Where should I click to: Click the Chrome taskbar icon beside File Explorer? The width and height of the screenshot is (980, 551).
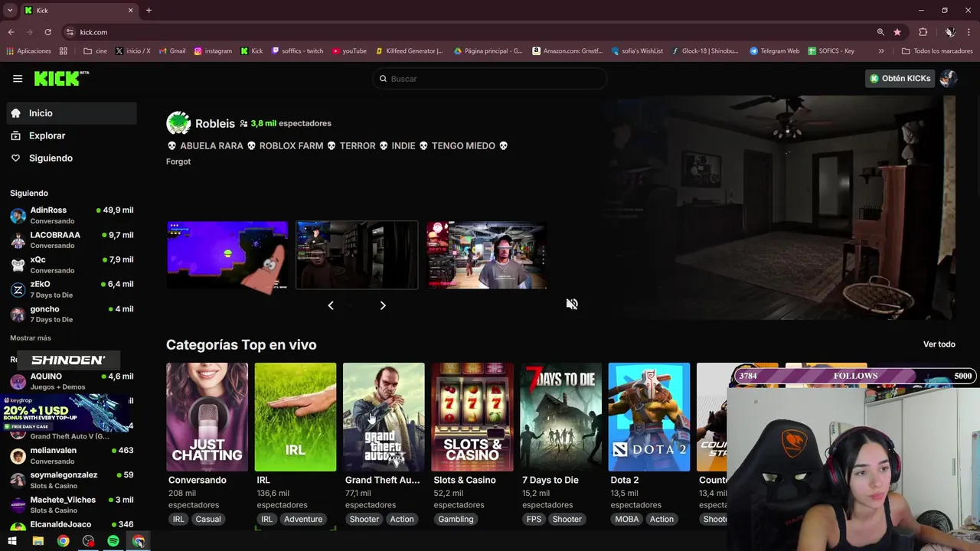coord(63,541)
